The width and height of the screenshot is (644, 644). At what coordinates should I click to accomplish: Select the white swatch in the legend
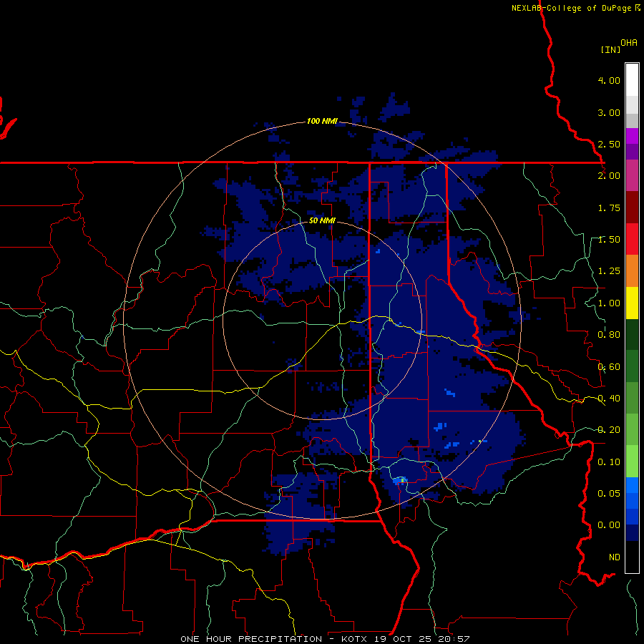pyautogui.click(x=632, y=79)
